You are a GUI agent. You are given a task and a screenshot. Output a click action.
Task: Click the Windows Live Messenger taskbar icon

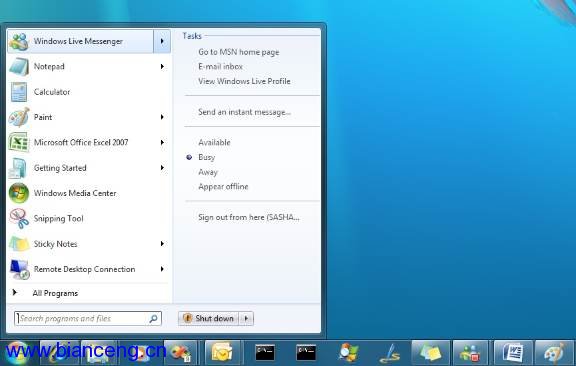tap(470, 353)
